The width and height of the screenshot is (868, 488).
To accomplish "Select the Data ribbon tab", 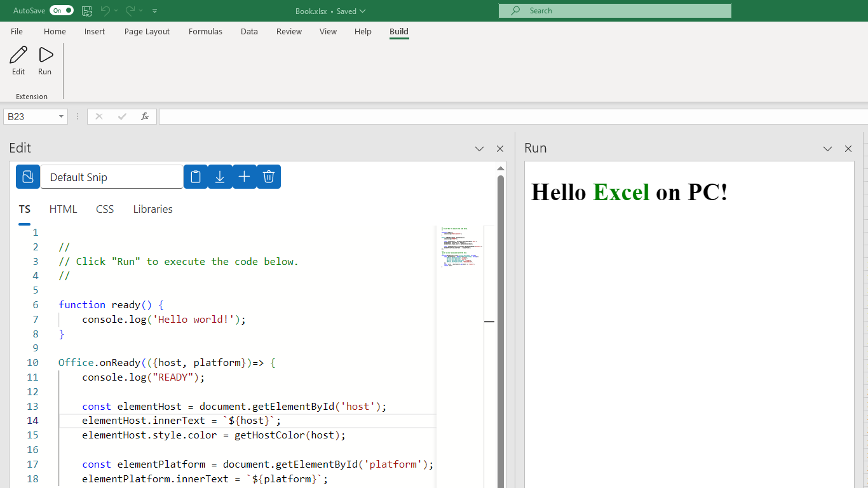I will coord(249,32).
